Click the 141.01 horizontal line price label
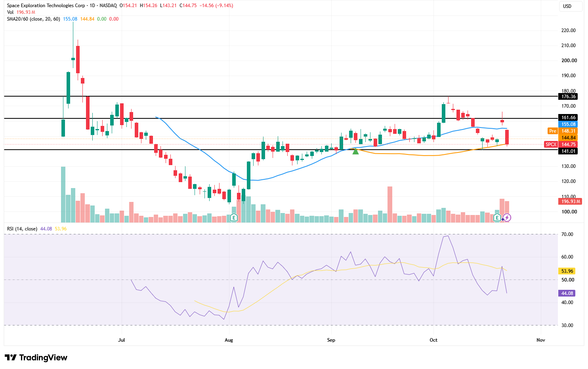This screenshot has width=588, height=369. pos(568,151)
